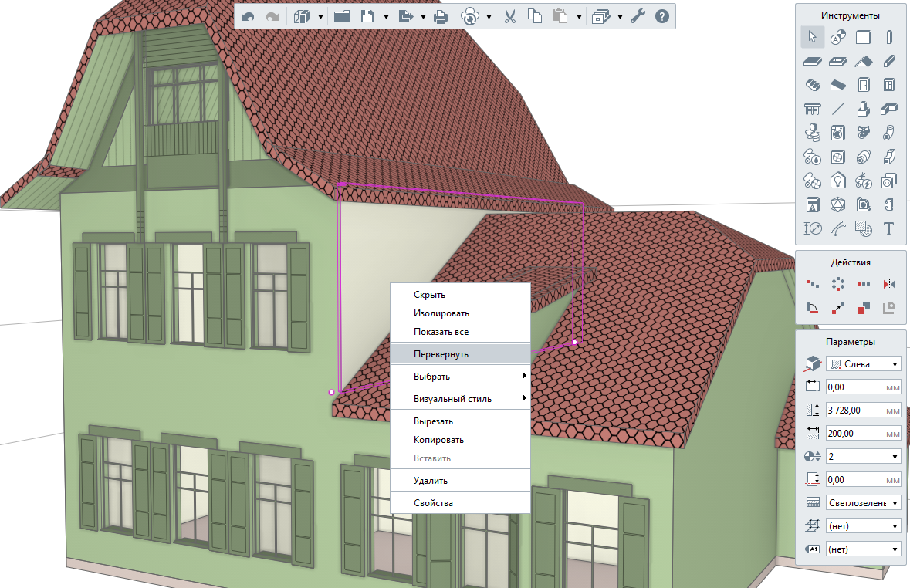Choose 'Скрыть' in context menu
Viewport: 910px width, 588px height.
460,295
